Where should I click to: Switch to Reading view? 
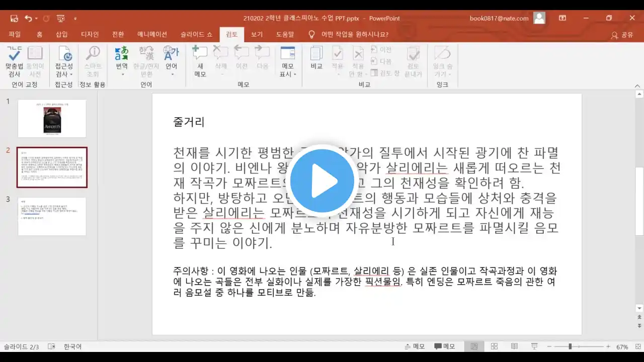pyautogui.click(x=514, y=346)
